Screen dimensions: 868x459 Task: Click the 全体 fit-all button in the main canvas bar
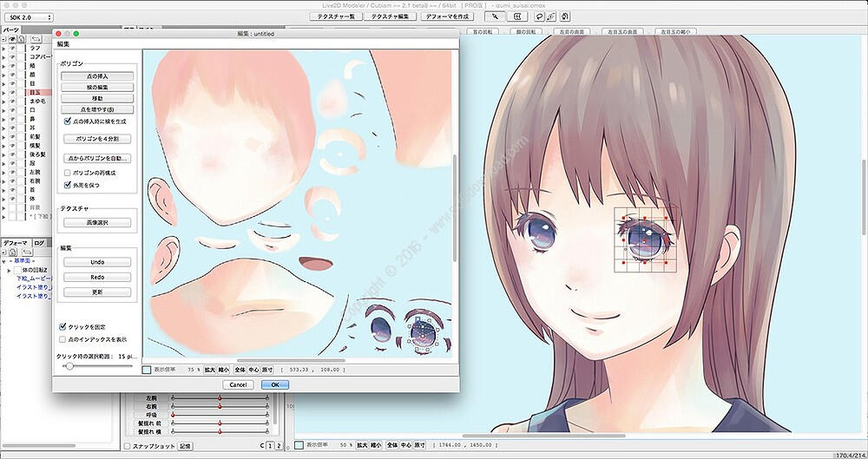coord(391,444)
